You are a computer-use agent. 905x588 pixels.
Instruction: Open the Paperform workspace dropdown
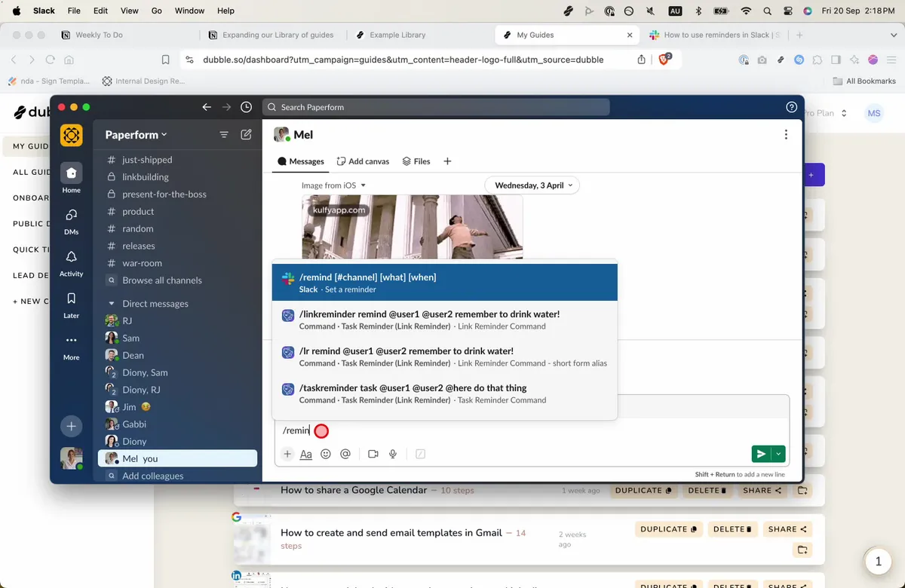tap(136, 134)
